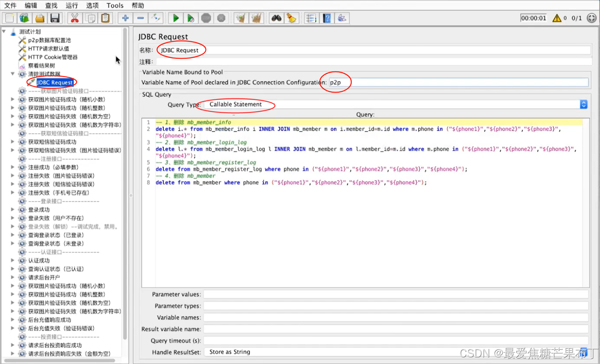The image size is (600, 364).
Task: Collapse the 清除测试数据 tree node
Action: coord(13,74)
